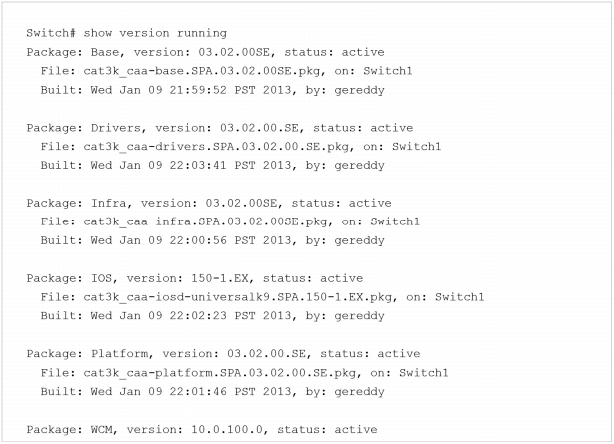
Task: Click the 'Package: IOS' line
Action: tap(195, 278)
